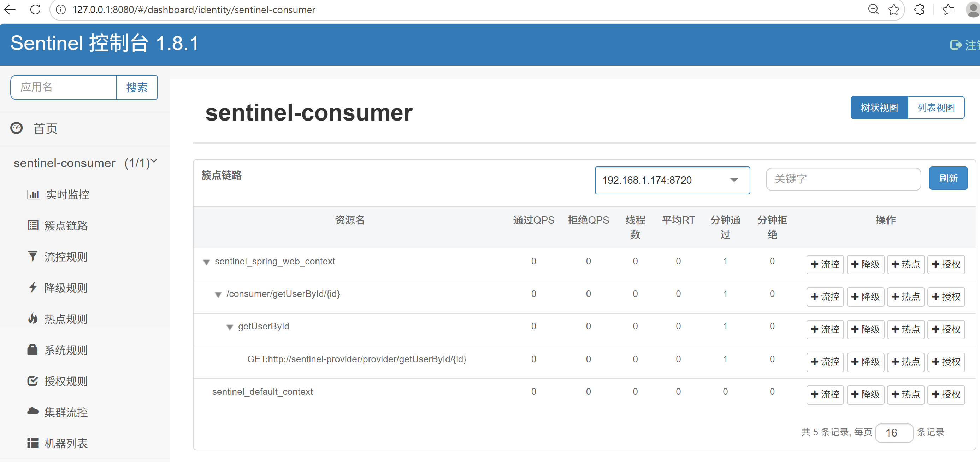
Task: Add 流控 rule for the getUserById resource
Action: 825,329
